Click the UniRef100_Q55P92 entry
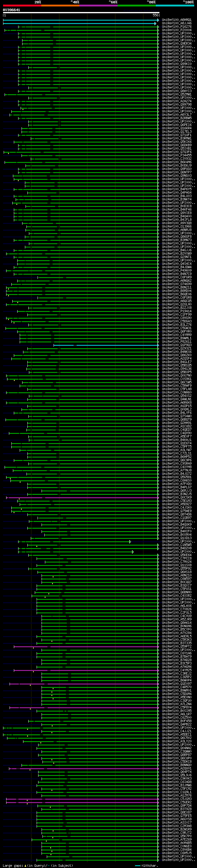Screen dimensions: 197x868 pos(177,569)
